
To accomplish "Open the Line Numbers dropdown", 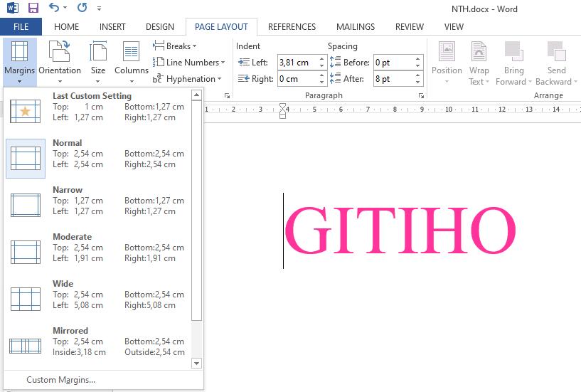I will point(189,63).
